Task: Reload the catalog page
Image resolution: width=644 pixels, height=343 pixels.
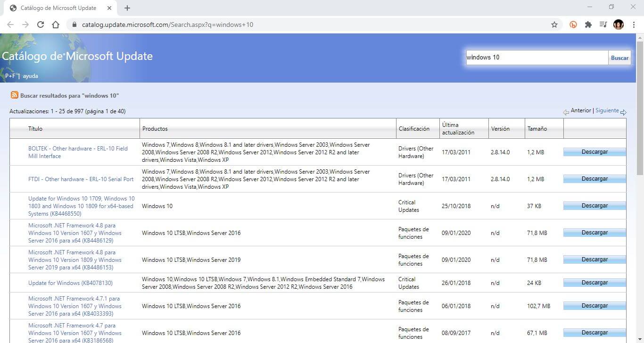Action: (41, 25)
